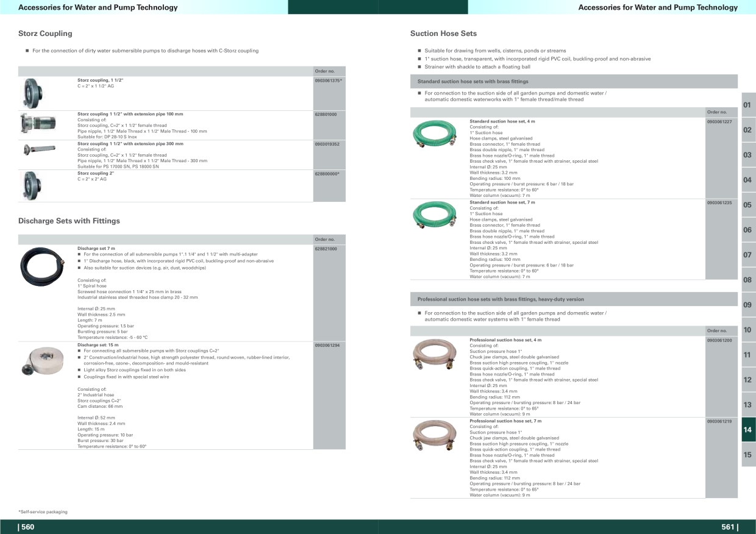Open chapter tab 08
The image size is (756, 534).
click(x=748, y=280)
